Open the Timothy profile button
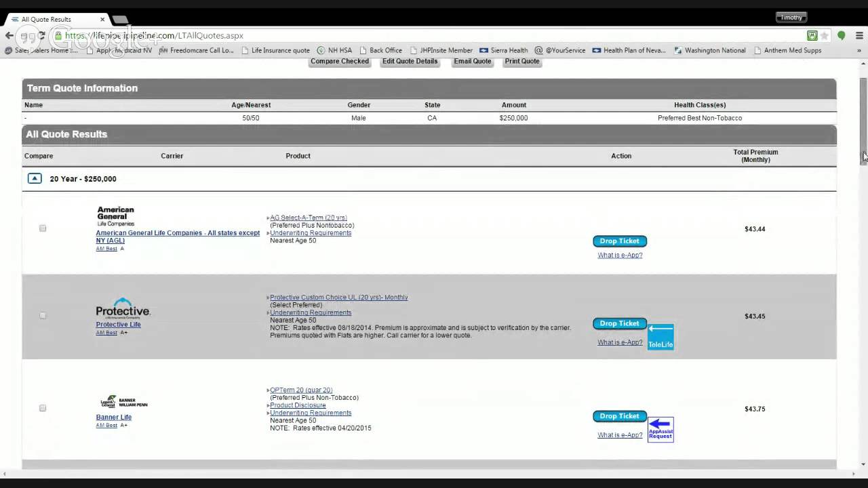The width and height of the screenshot is (868, 488). click(x=791, y=18)
